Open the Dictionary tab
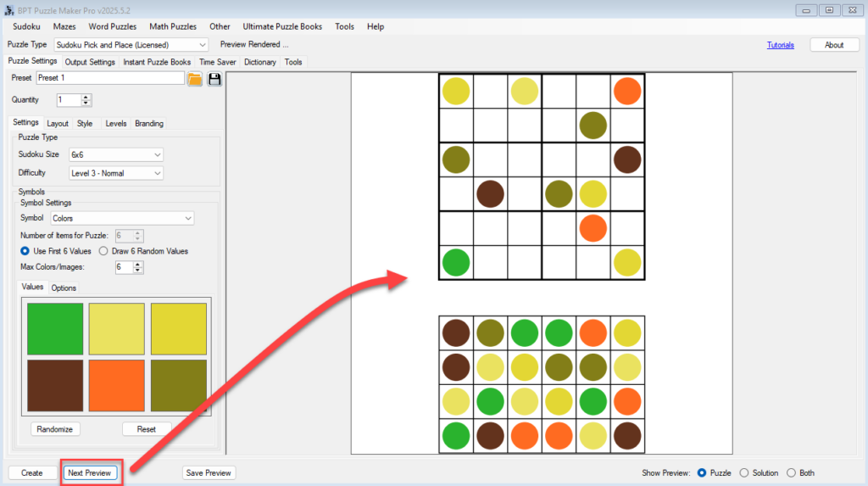This screenshot has width=868, height=486. [260, 62]
